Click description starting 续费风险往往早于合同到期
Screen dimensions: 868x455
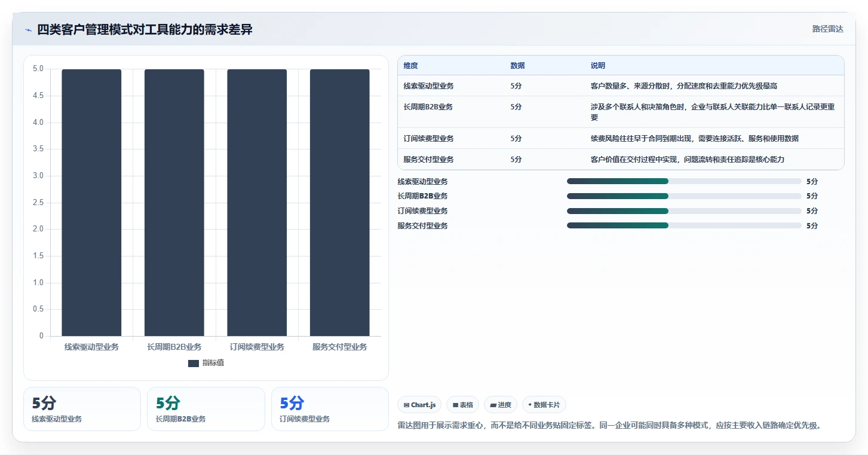click(695, 139)
